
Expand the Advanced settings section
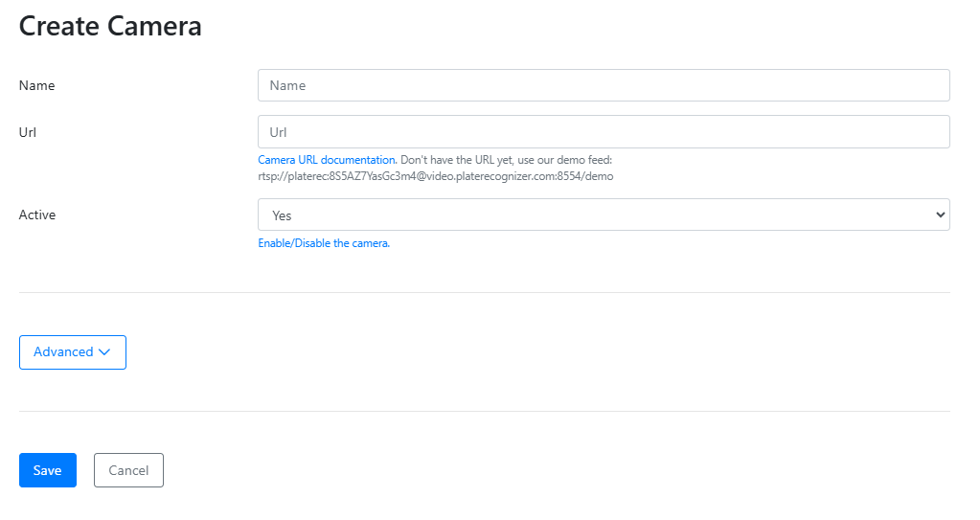click(73, 351)
